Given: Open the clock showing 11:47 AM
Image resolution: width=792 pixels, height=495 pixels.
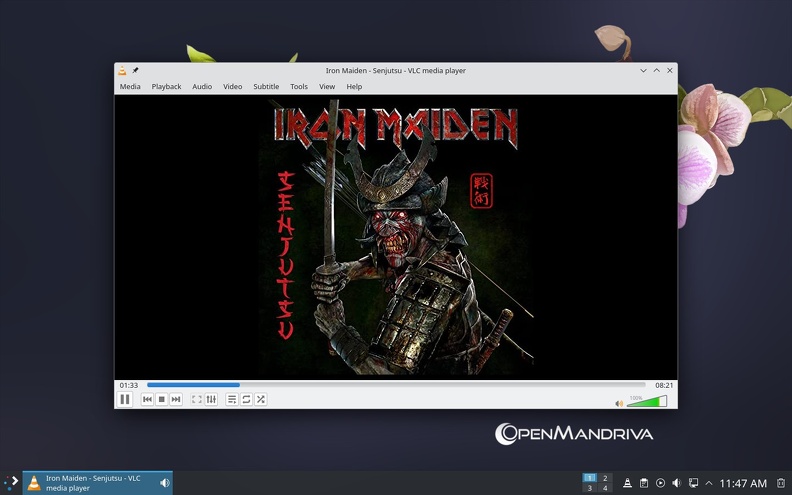Looking at the screenshot, I should pyautogui.click(x=743, y=483).
